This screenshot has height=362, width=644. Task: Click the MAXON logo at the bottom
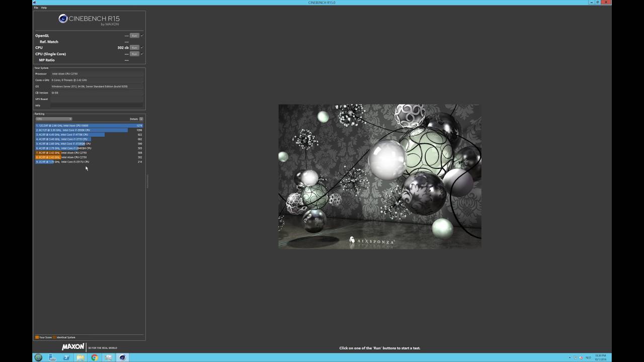[73, 347]
